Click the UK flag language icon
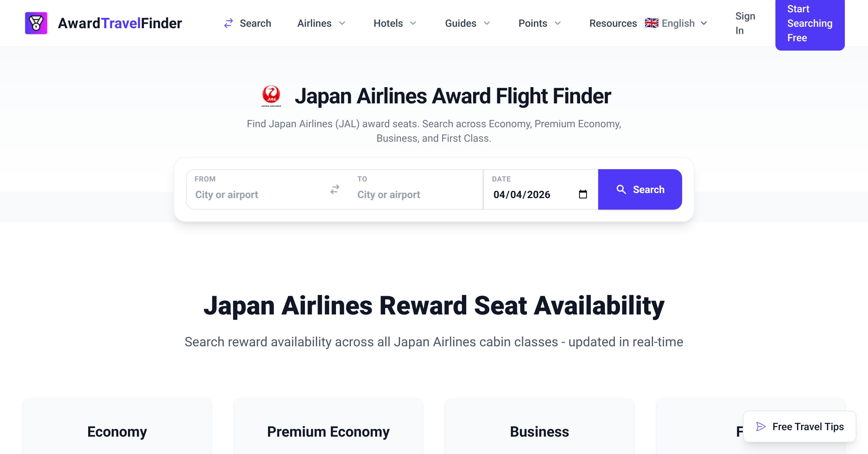The height and width of the screenshot is (454, 868). (x=651, y=23)
